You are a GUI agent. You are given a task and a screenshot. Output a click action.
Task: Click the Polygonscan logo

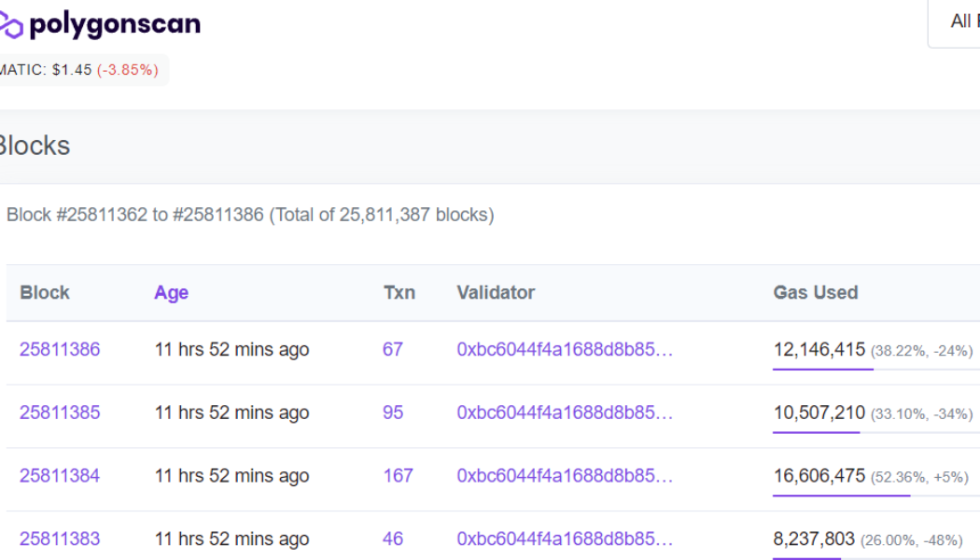click(x=100, y=24)
